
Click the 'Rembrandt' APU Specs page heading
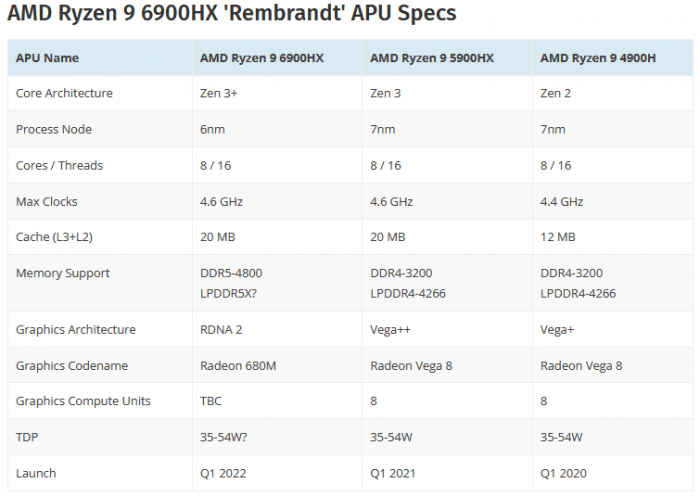point(232,14)
